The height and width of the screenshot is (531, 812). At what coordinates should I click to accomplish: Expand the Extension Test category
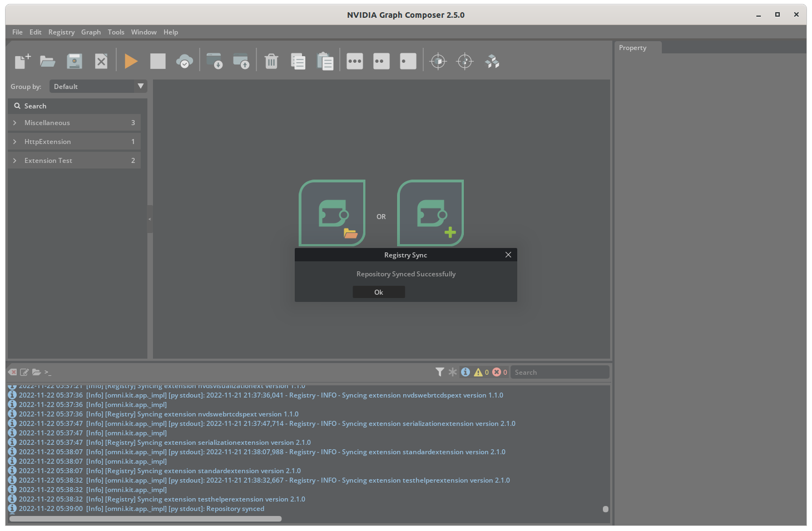[x=74, y=161]
